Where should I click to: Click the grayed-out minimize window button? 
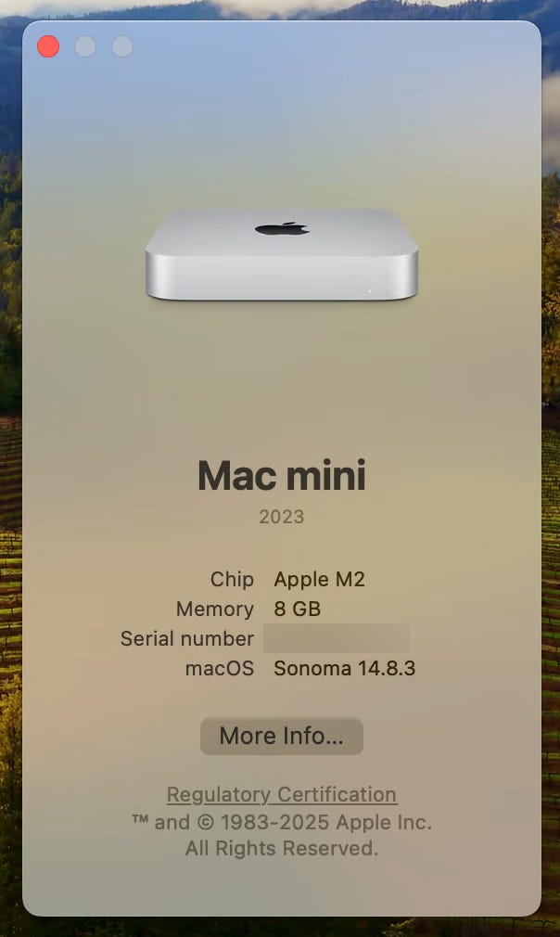84,46
